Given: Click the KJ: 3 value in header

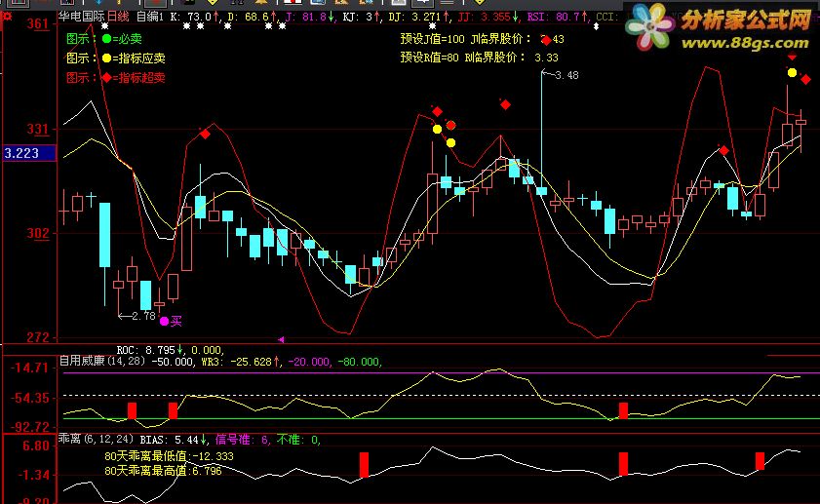Looking at the screenshot, I should (x=361, y=17).
